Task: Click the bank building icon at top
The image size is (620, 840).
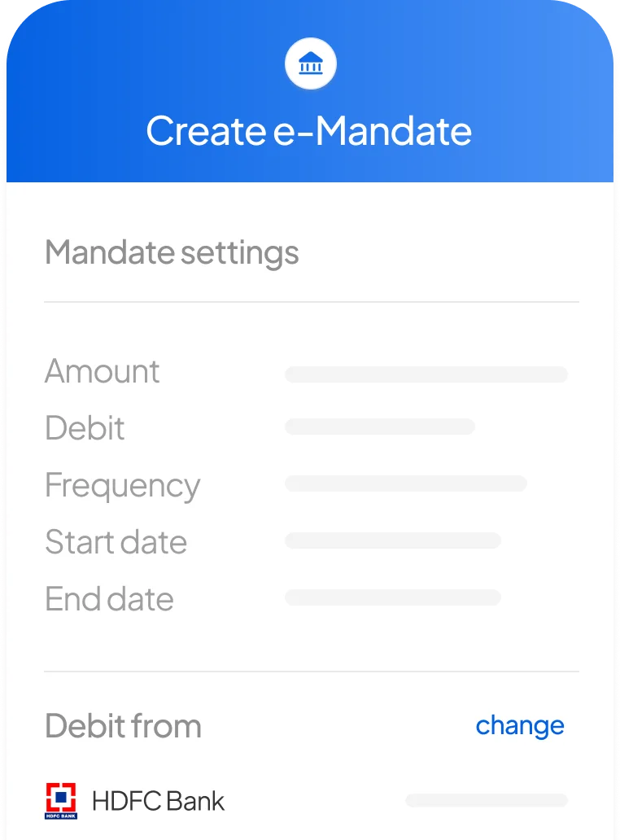Action: coord(310,63)
